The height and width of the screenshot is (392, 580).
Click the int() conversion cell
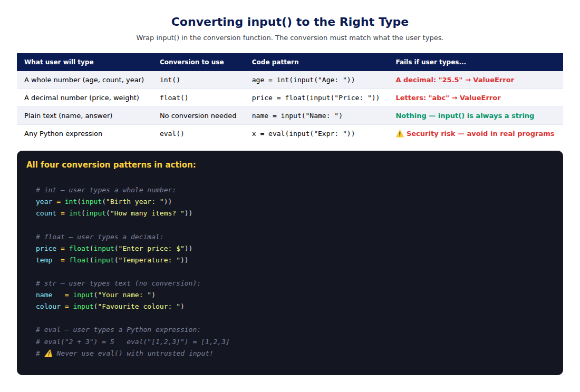coord(170,80)
